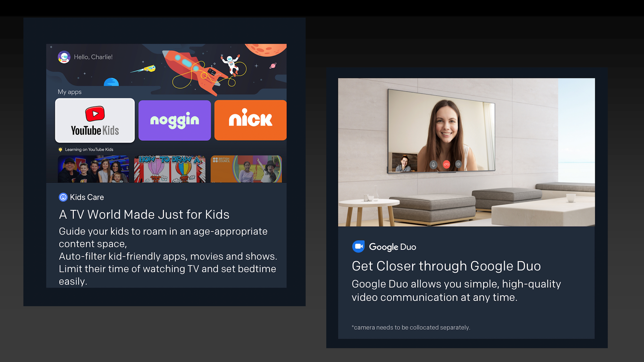Image resolution: width=644 pixels, height=362 pixels.
Task: Click Charlie's astronaut profile avatar
Action: 64,57
